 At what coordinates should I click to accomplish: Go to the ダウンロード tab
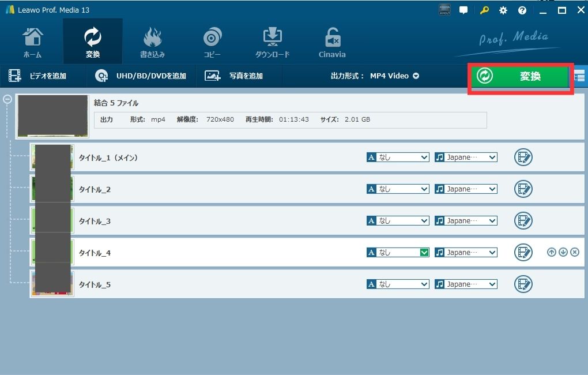[x=272, y=42]
